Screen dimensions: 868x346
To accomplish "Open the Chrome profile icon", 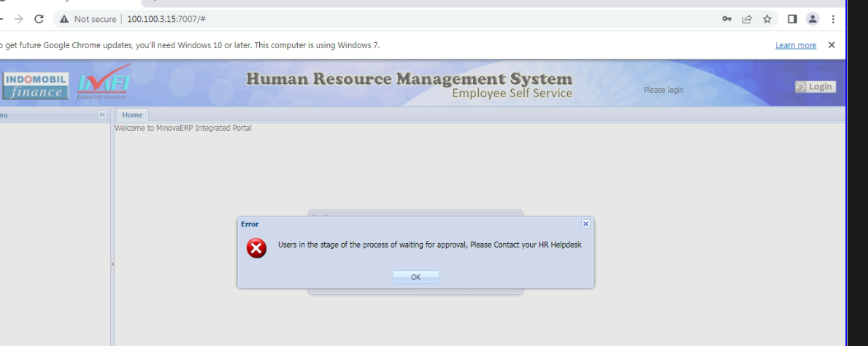I will (813, 19).
